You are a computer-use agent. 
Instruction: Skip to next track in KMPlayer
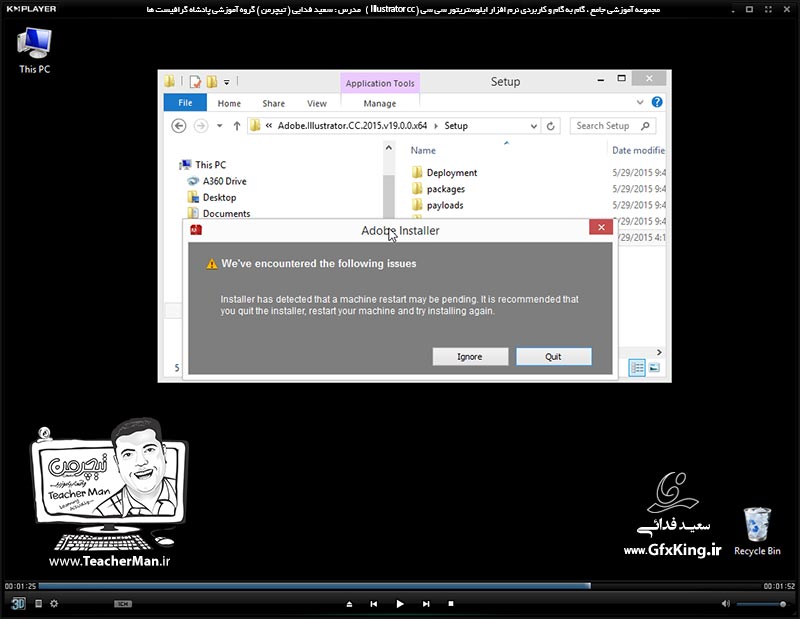426,604
